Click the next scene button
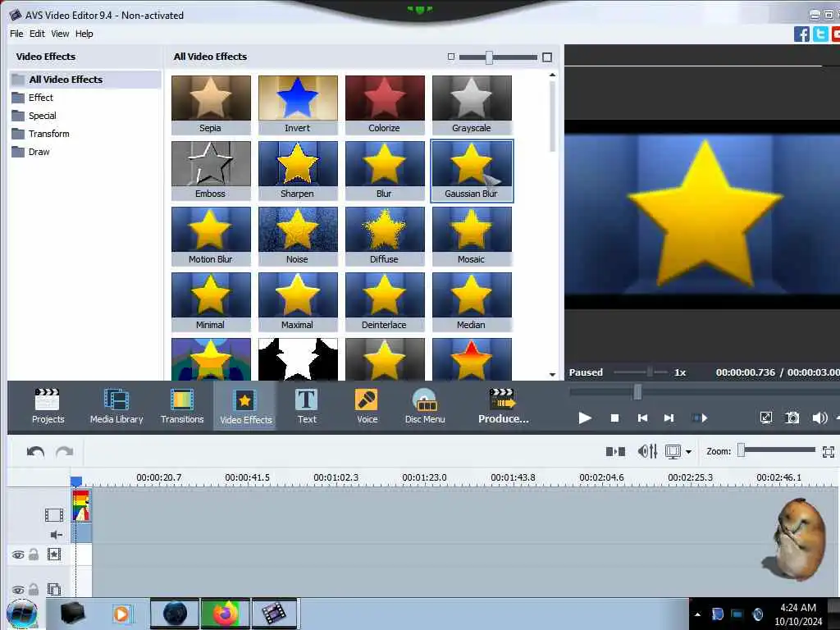840x630 pixels. coord(700,418)
